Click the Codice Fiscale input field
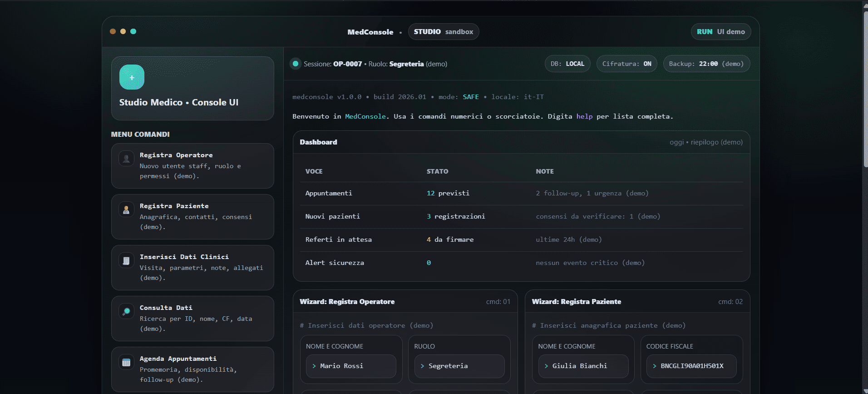This screenshot has height=394, width=868. click(x=691, y=366)
